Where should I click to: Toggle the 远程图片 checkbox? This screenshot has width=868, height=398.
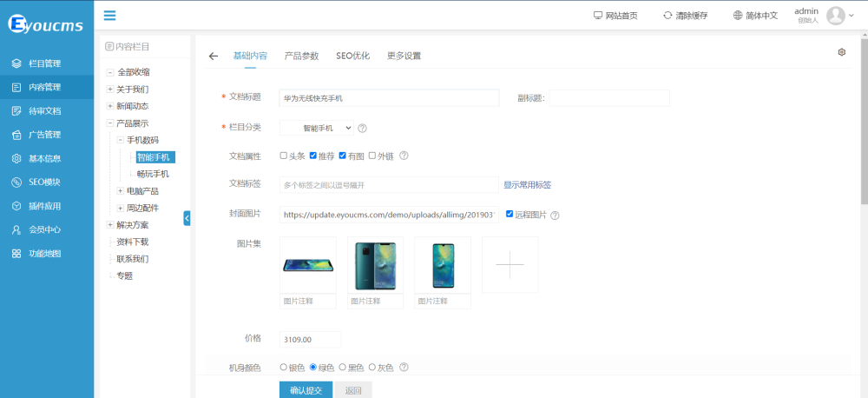[x=510, y=214]
